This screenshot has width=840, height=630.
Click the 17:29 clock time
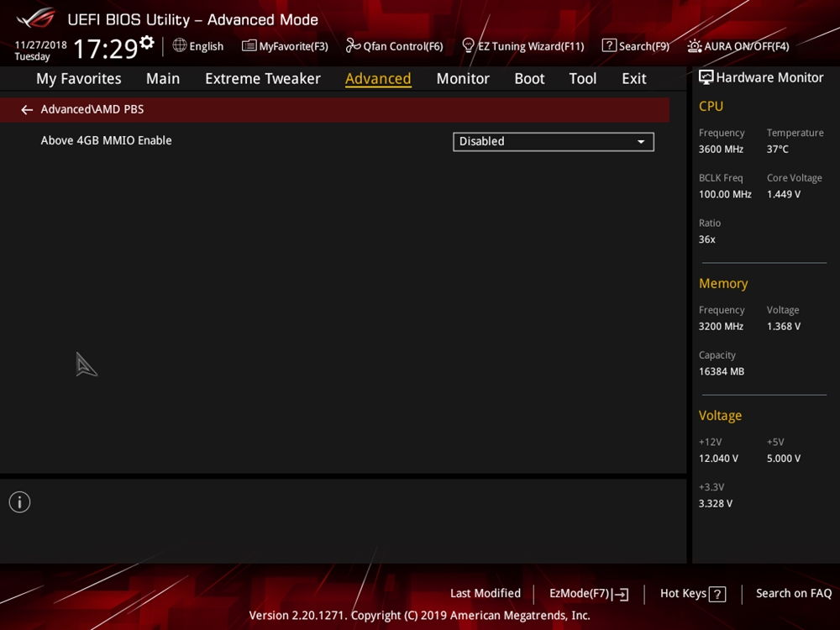tap(106, 49)
